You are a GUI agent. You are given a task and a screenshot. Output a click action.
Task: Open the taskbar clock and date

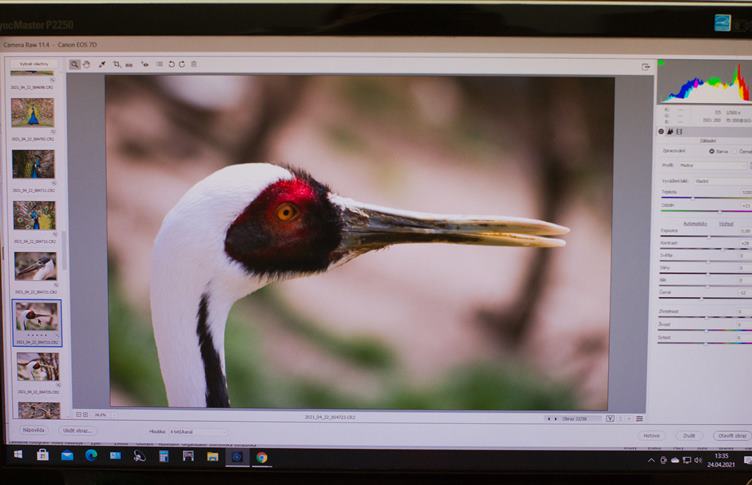point(721,460)
